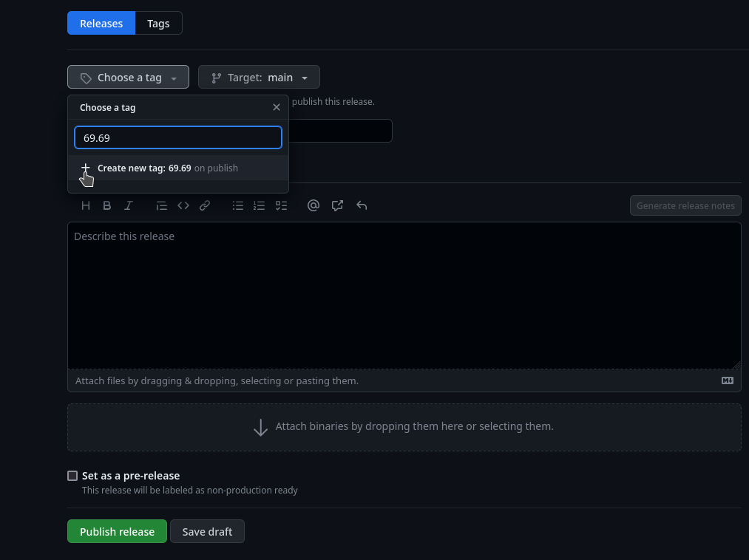749x560 pixels.
Task: Click the Publish release button
Action: [x=117, y=532]
